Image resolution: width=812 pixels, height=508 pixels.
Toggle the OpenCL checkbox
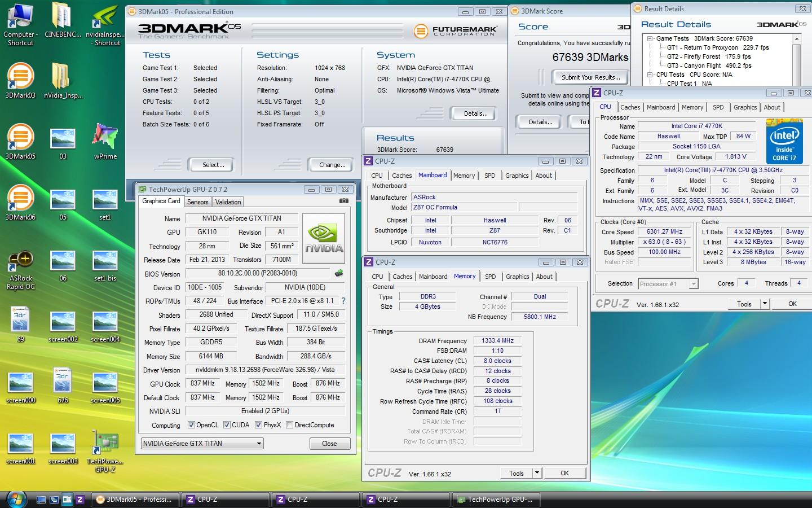[x=191, y=425]
